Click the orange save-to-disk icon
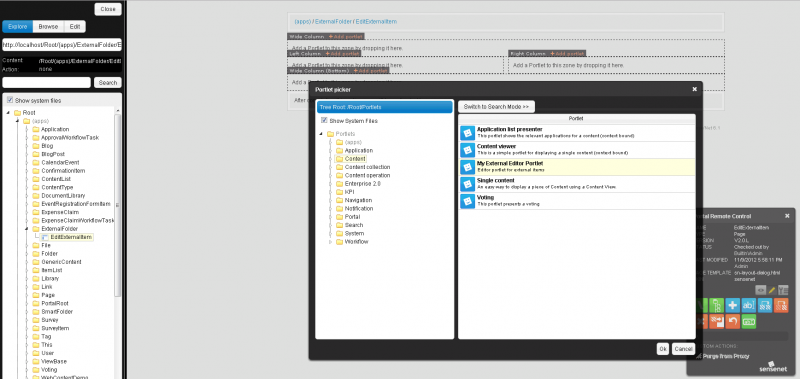This screenshot has height=379, width=800. [716, 321]
